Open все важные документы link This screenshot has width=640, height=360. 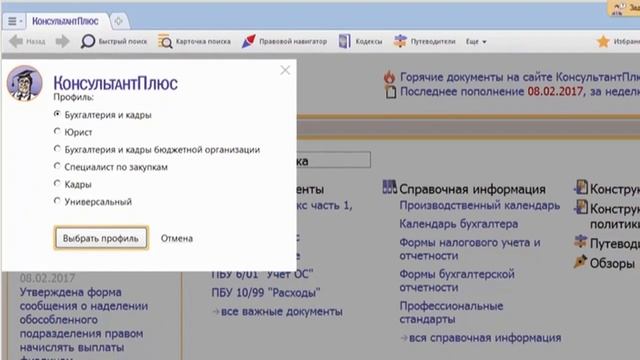click(x=282, y=311)
